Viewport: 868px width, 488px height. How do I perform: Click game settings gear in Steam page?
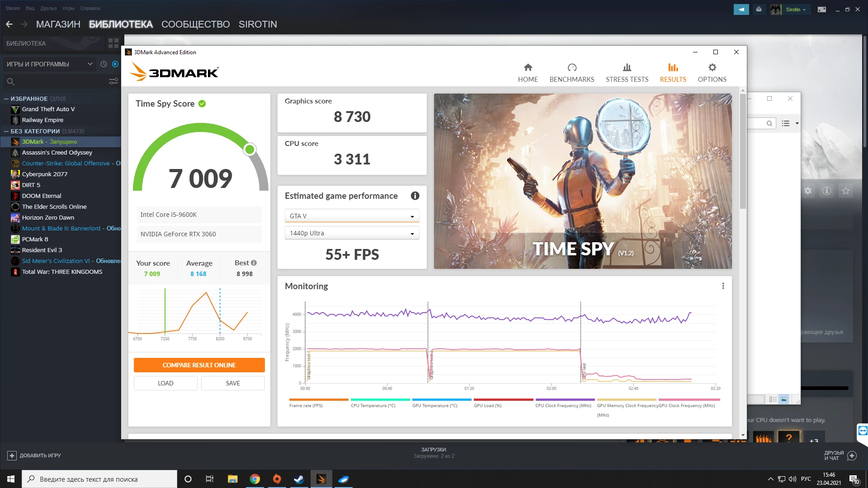[x=808, y=191]
